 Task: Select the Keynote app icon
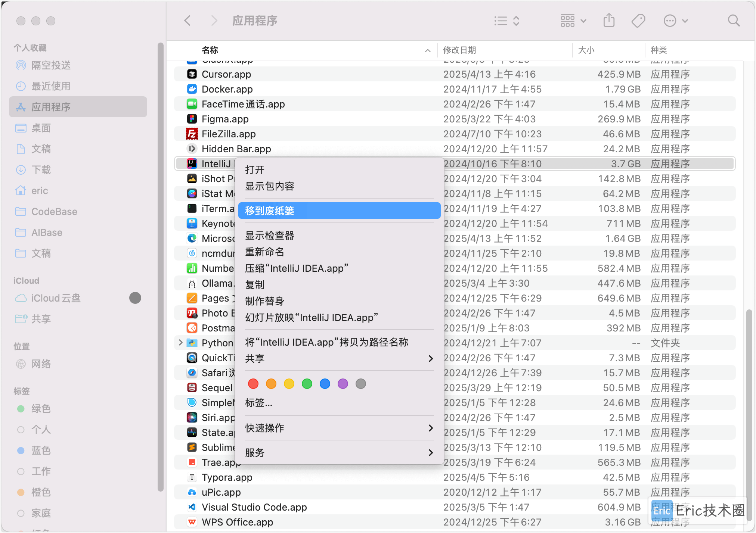[192, 224]
